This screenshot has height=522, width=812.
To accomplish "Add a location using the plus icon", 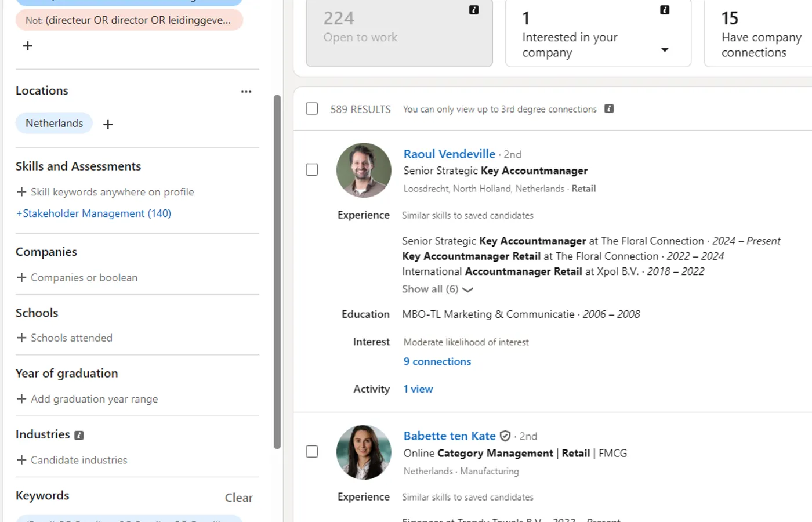I will pyautogui.click(x=108, y=124).
